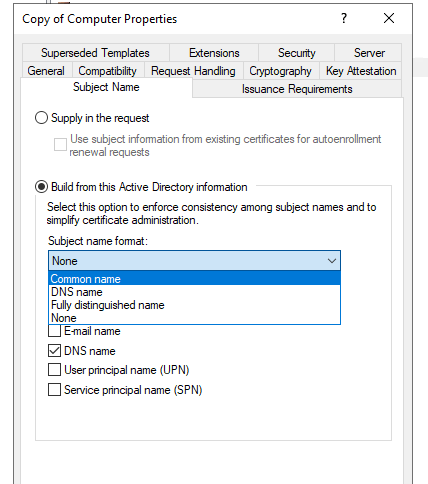Open the Cryptography tab
This screenshot has width=428, height=484.
280,71
